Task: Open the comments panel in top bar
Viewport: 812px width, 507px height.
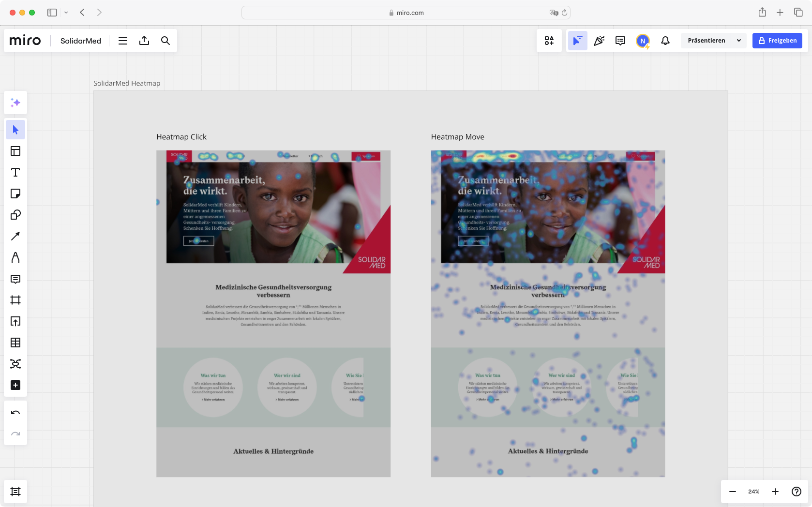Action: point(620,41)
